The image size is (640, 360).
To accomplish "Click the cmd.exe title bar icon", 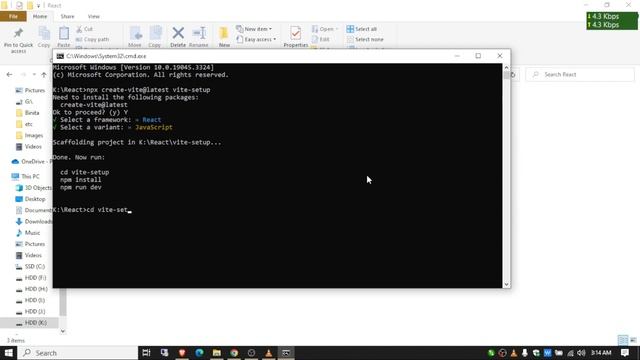I will click(60, 56).
